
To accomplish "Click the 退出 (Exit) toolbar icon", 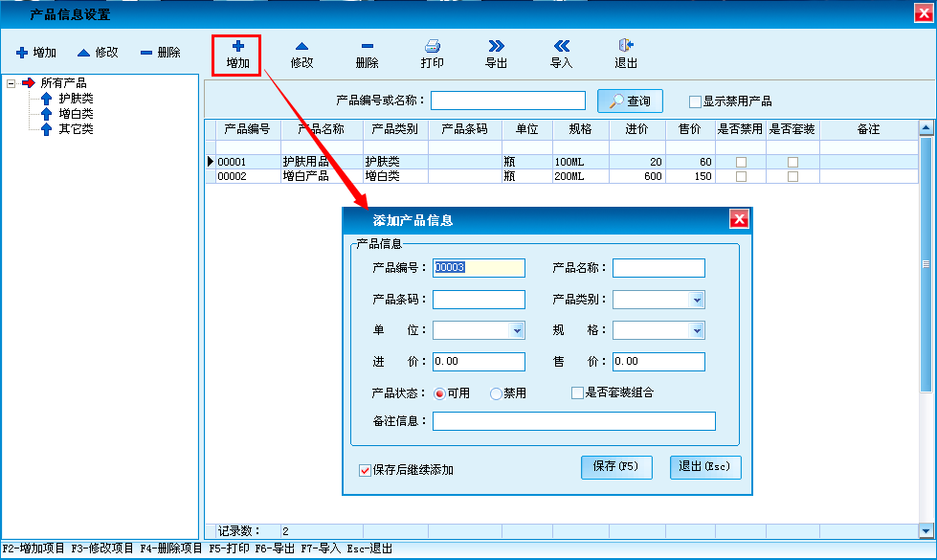I will tap(626, 46).
